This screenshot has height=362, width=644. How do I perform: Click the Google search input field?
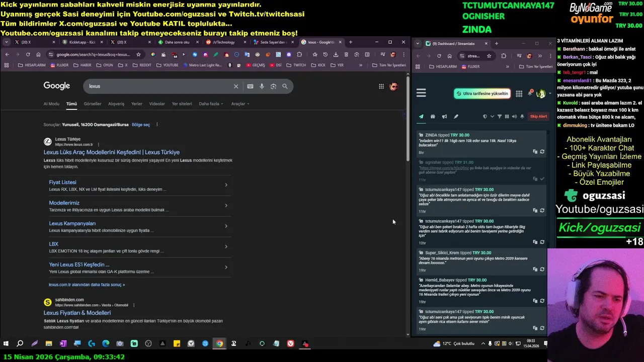tap(160, 86)
